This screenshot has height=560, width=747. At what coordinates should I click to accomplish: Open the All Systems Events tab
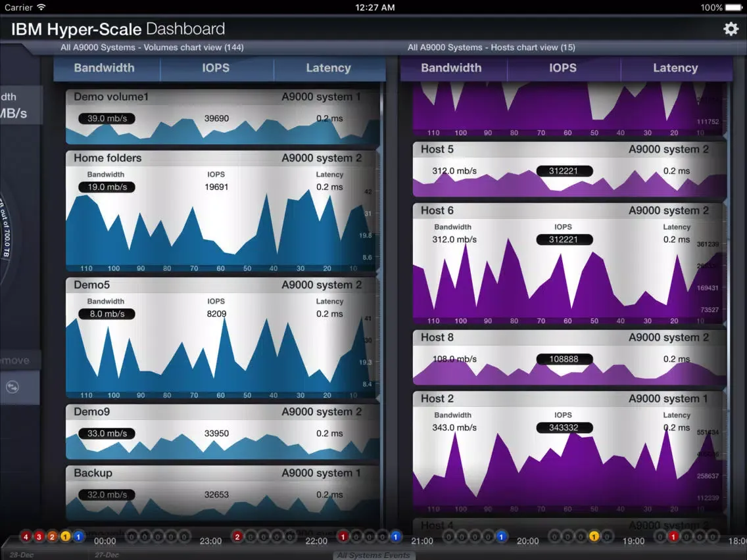coord(373,555)
